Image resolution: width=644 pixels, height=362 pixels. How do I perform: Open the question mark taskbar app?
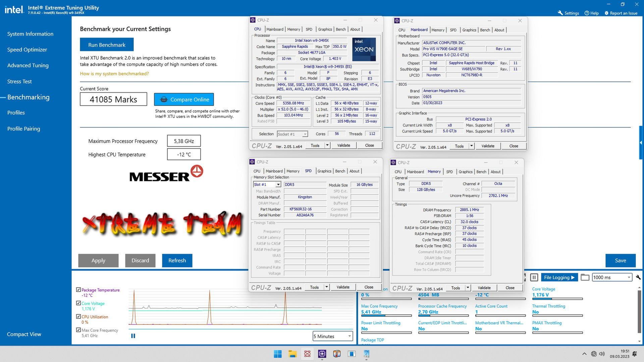point(366,354)
